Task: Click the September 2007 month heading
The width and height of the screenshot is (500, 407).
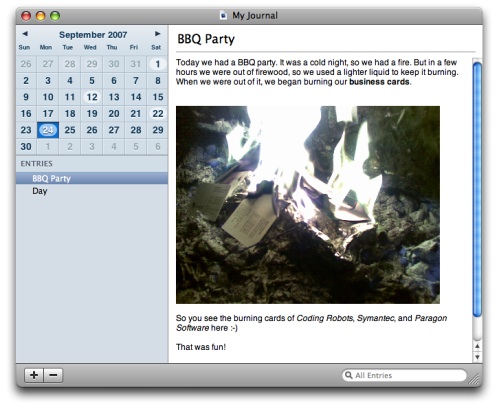Action: pos(93,35)
